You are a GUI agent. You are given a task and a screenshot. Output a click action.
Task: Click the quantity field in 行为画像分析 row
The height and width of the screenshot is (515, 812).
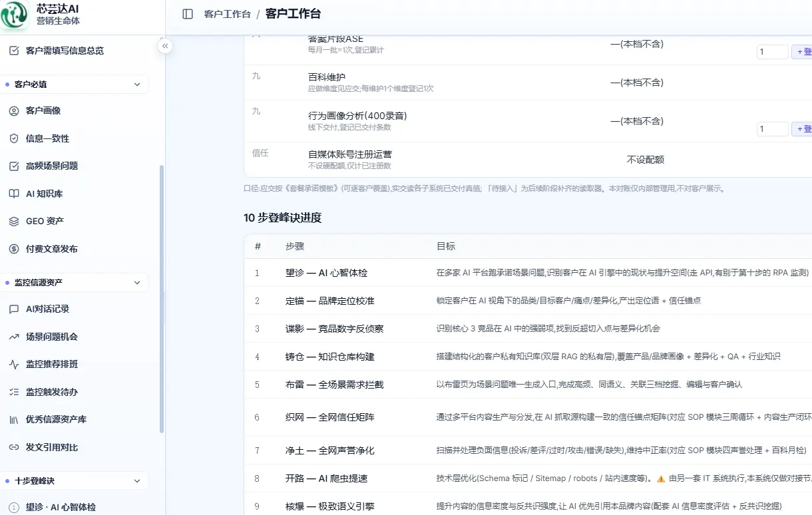(773, 129)
